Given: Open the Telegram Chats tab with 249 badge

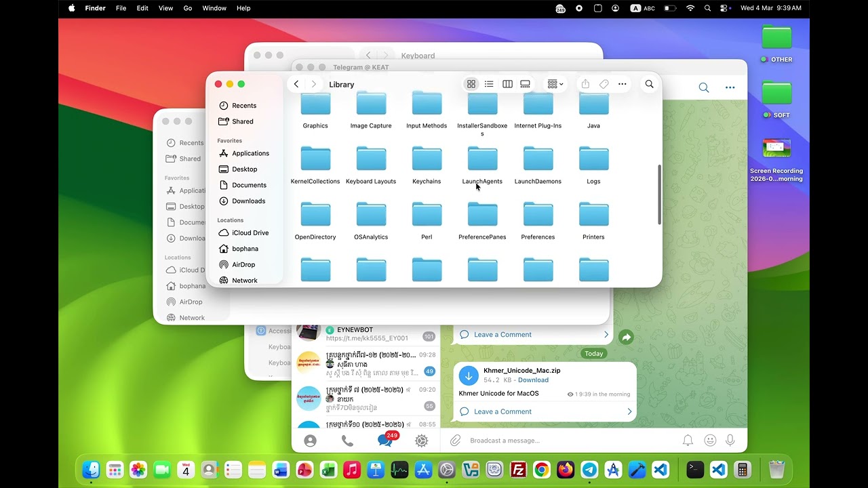Looking at the screenshot, I should point(385,440).
